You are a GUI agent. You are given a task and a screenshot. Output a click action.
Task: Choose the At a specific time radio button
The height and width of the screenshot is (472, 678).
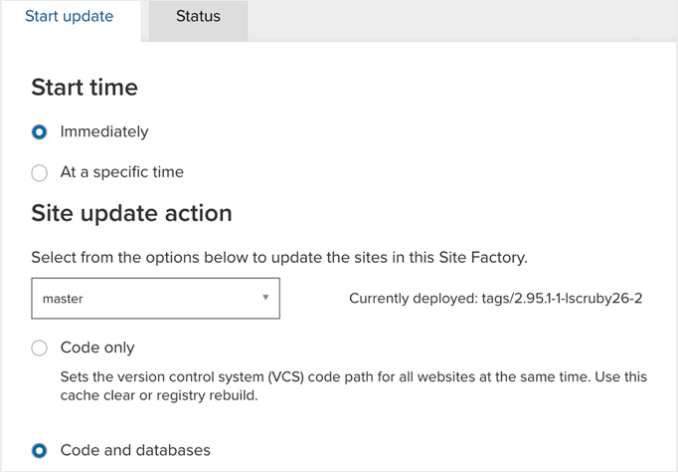pyautogui.click(x=39, y=172)
